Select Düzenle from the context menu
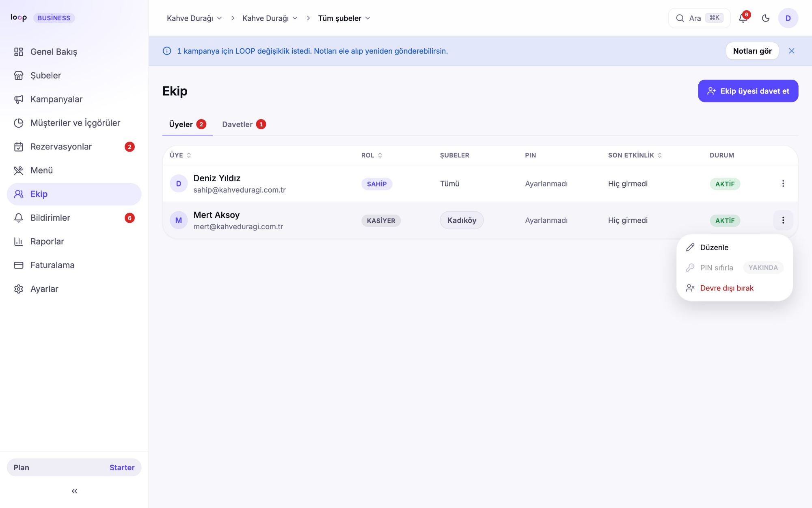 pos(735,247)
